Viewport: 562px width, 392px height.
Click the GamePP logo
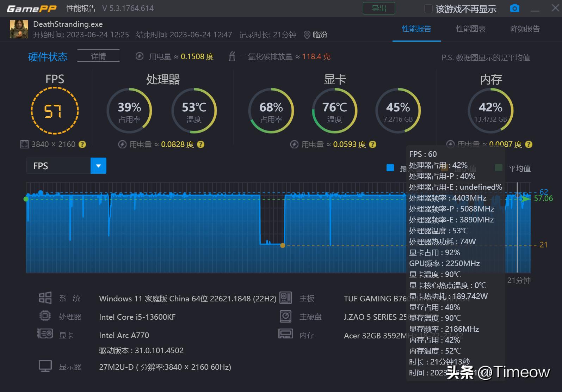pyautogui.click(x=31, y=8)
